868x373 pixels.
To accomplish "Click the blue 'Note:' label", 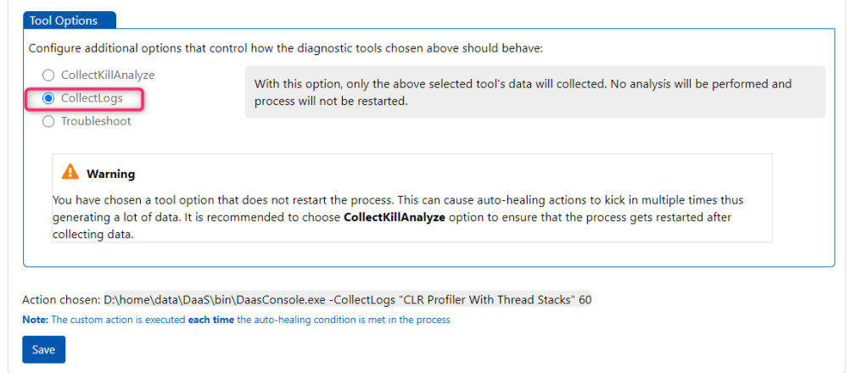I will click(36, 320).
